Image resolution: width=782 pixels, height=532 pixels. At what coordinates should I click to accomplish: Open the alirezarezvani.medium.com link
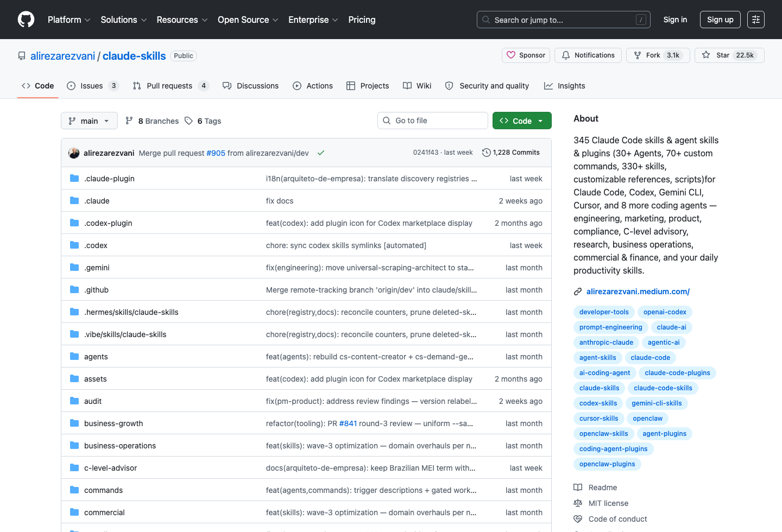click(x=638, y=292)
